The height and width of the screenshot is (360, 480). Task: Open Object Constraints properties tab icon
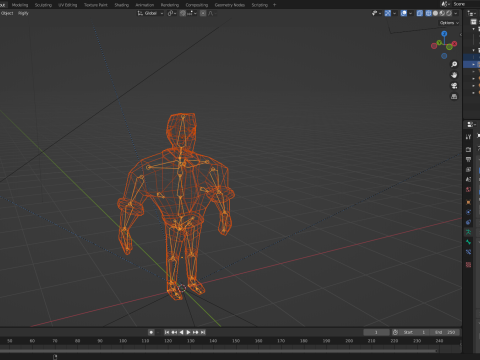pos(468,222)
